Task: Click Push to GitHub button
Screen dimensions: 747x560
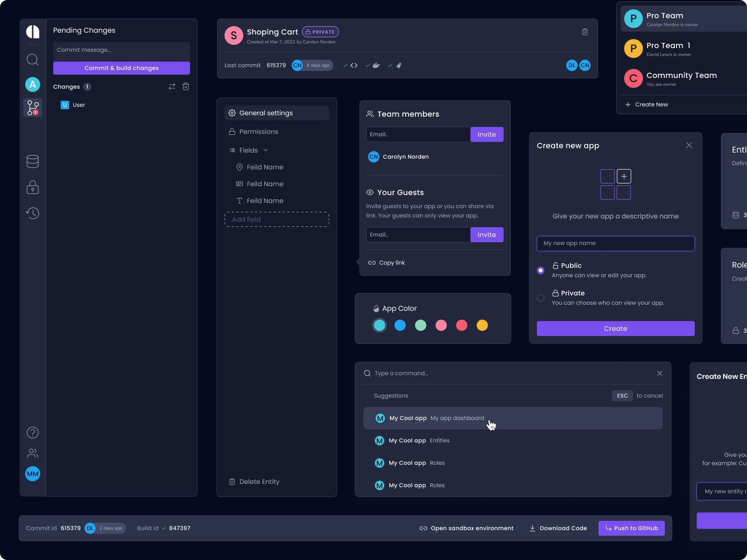Action: click(x=632, y=528)
